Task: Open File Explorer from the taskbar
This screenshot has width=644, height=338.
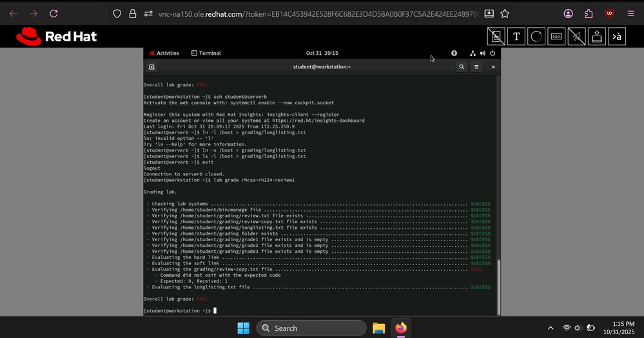Action: click(378, 328)
